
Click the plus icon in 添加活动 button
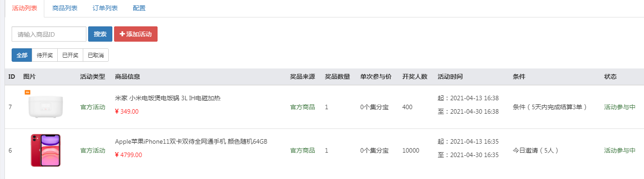pyautogui.click(x=122, y=34)
